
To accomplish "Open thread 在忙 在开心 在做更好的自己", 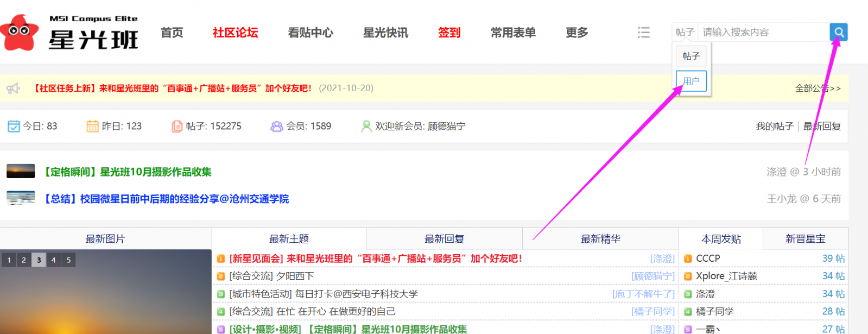I will pyautogui.click(x=335, y=311).
